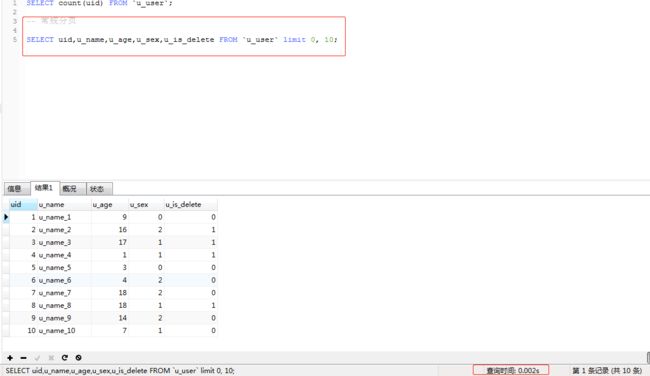Click the delete record minus icon
650x376 pixels.
pos(24,358)
